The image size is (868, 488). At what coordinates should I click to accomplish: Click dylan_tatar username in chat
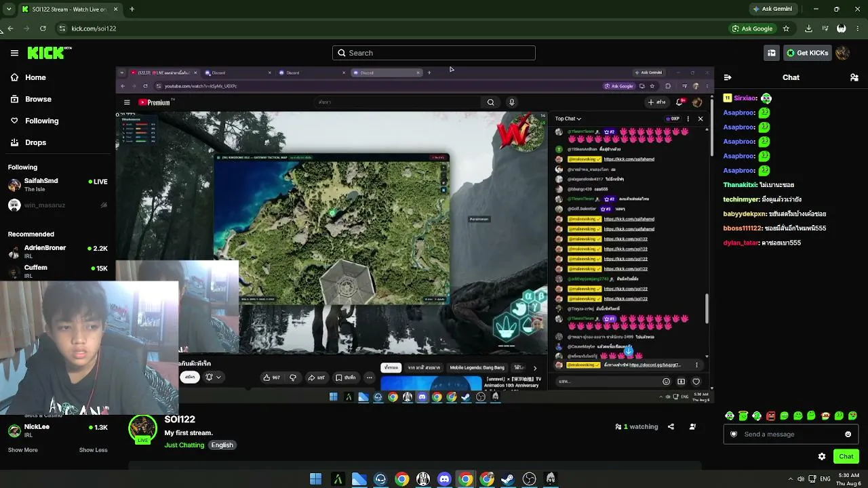pos(741,243)
